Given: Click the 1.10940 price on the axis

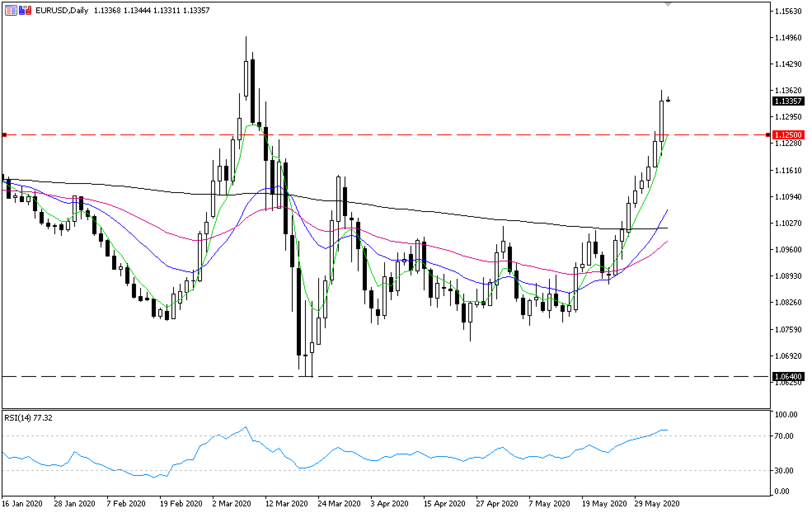Looking at the screenshot, I should 788,197.
